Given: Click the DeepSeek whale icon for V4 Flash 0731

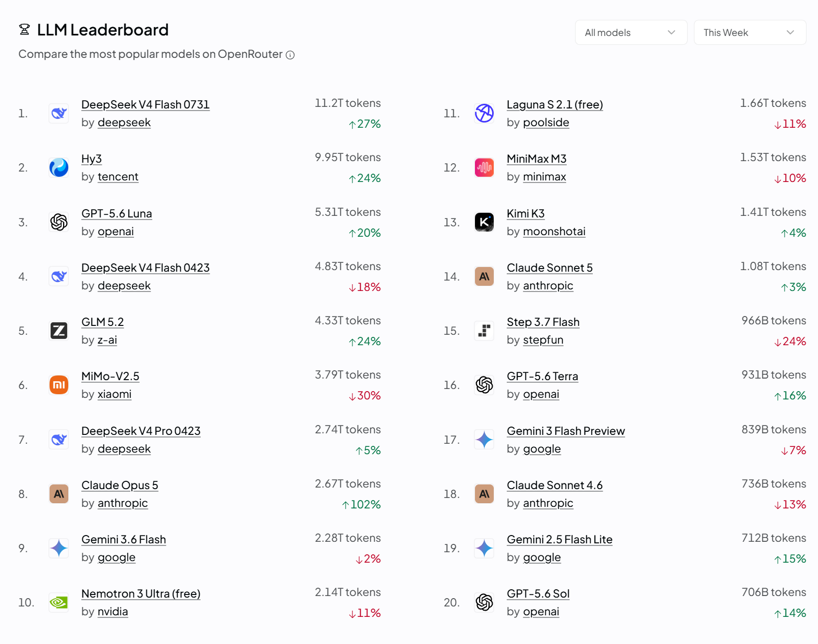Looking at the screenshot, I should tap(59, 113).
